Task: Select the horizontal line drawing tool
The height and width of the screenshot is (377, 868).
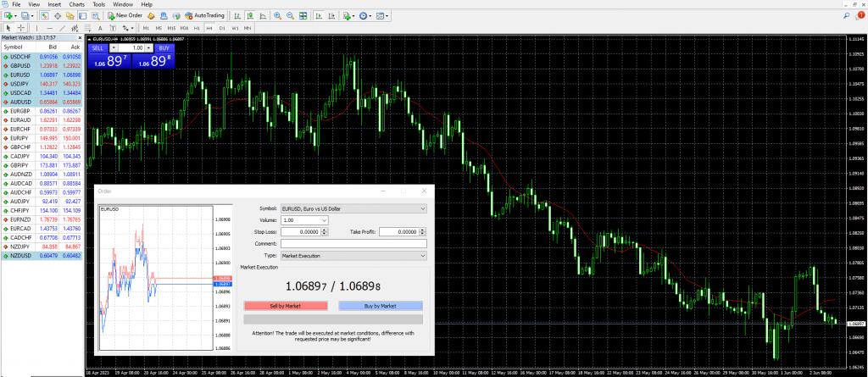Action: [50, 27]
